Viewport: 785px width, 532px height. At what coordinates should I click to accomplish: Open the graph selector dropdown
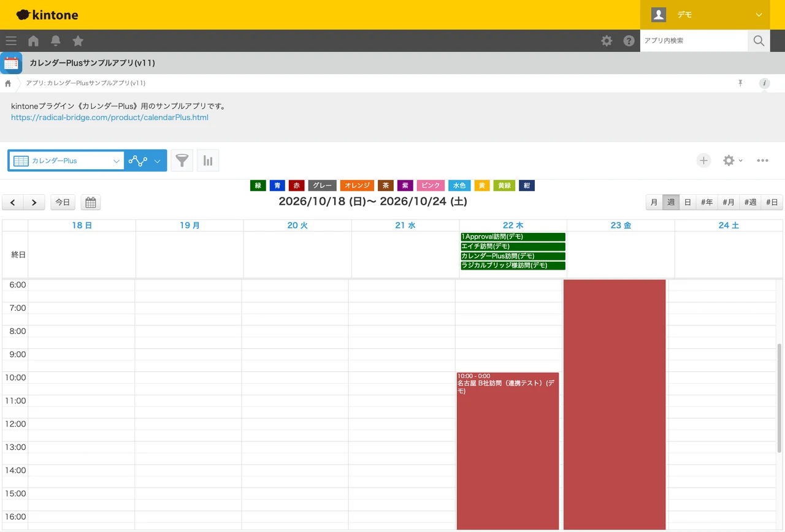tap(145, 161)
